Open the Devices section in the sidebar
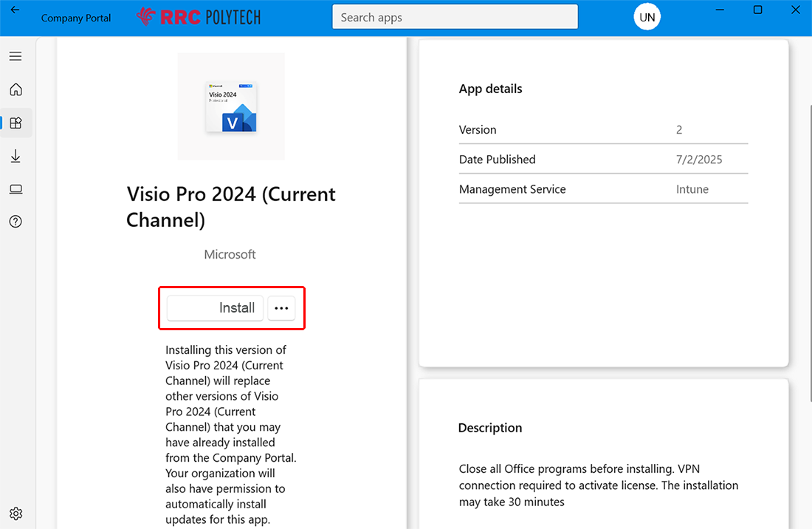 (16, 189)
